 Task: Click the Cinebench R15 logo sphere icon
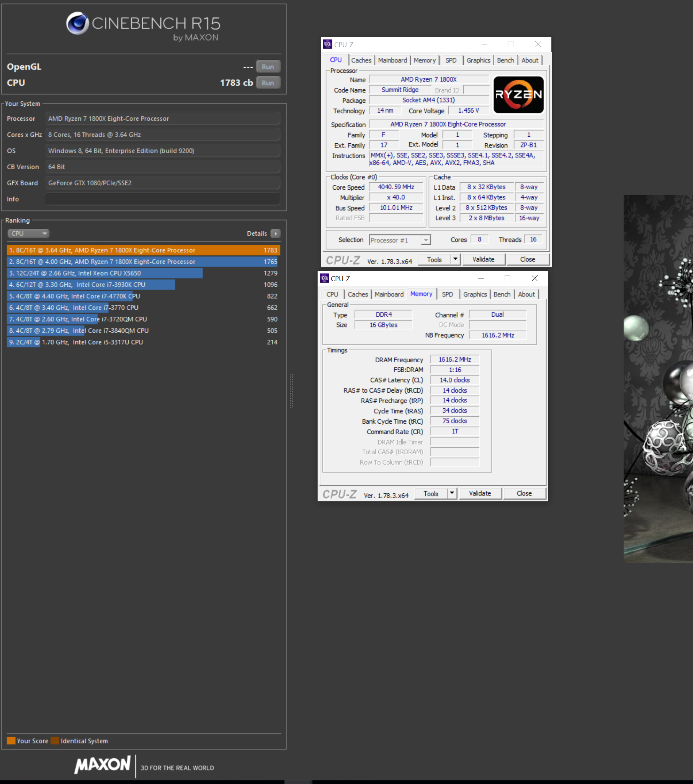click(77, 23)
